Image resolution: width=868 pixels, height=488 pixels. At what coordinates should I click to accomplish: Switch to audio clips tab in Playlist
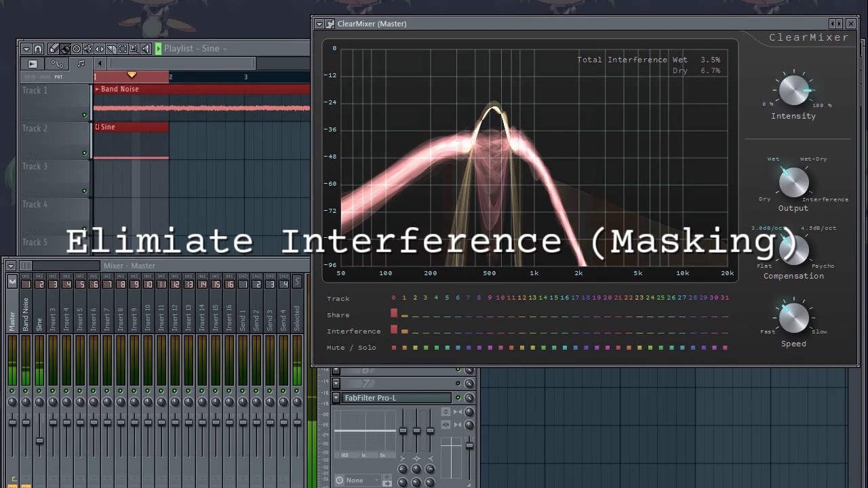(33, 64)
